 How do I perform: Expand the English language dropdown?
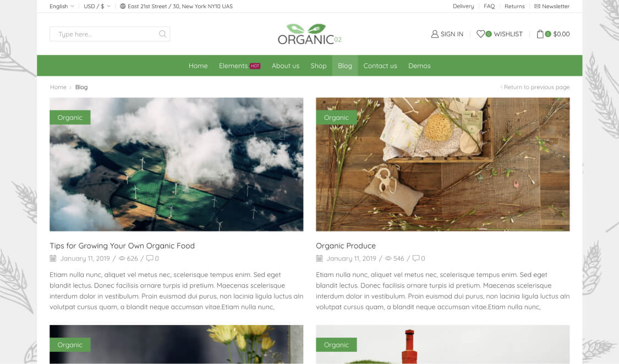click(x=62, y=6)
